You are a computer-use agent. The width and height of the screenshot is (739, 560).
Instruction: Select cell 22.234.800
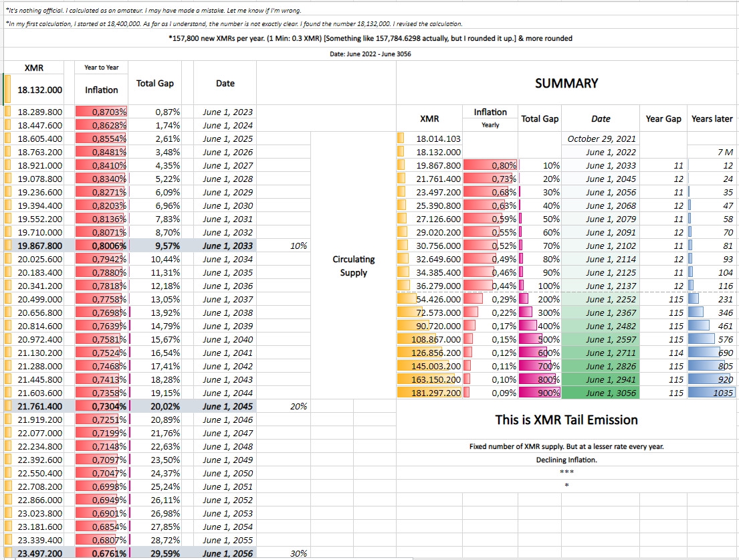point(33,446)
